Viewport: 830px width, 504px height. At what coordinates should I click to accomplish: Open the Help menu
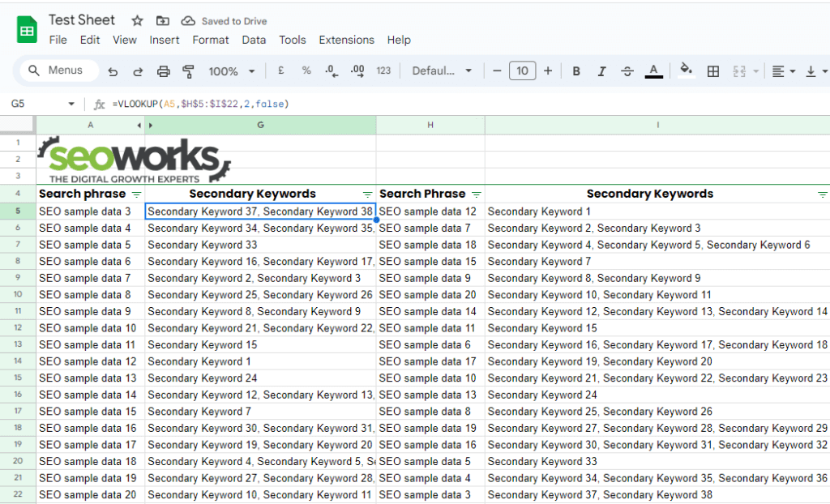tap(399, 40)
